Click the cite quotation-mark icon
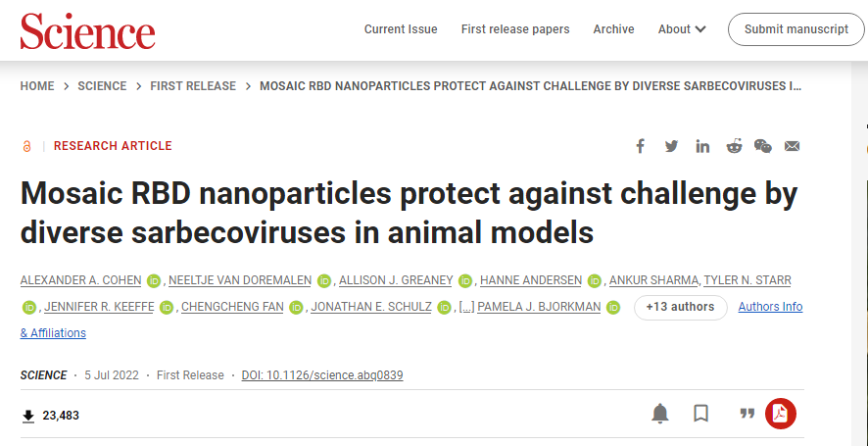 [747, 414]
